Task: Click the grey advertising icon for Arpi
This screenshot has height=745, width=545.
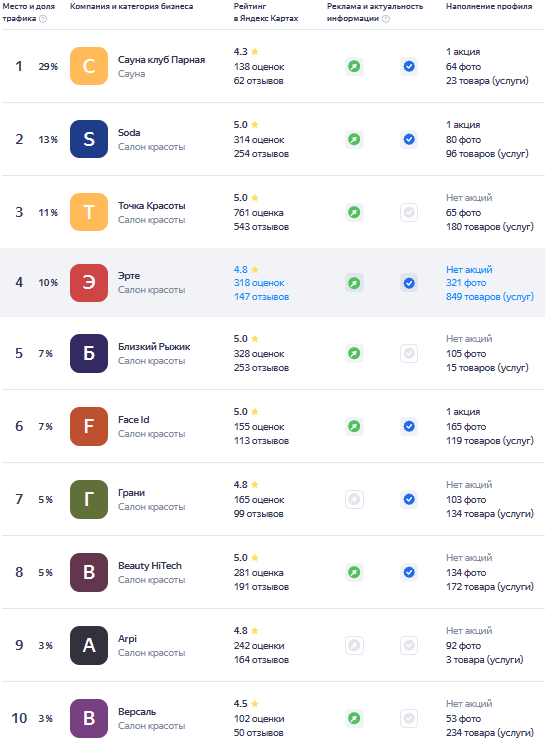Action: pos(354,645)
